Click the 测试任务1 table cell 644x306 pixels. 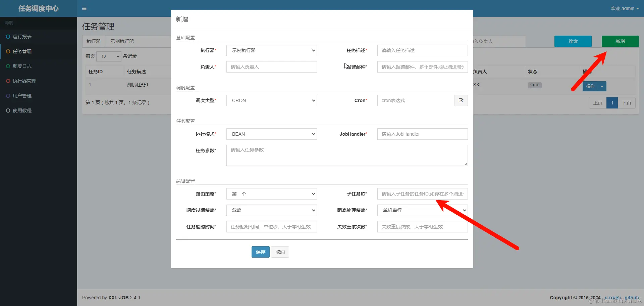pyautogui.click(x=138, y=85)
